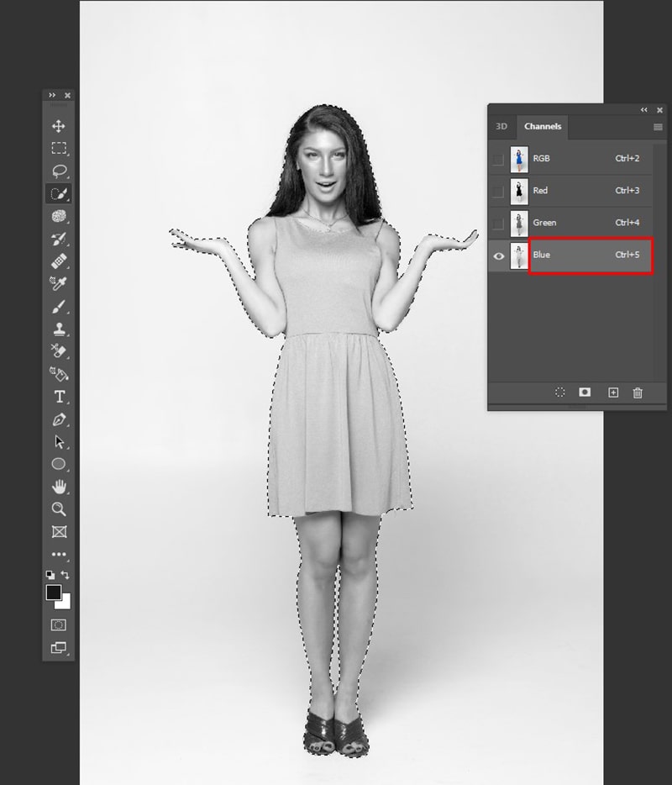
Task: Toggle visibility of the Red channel
Action: [x=498, y=192]
